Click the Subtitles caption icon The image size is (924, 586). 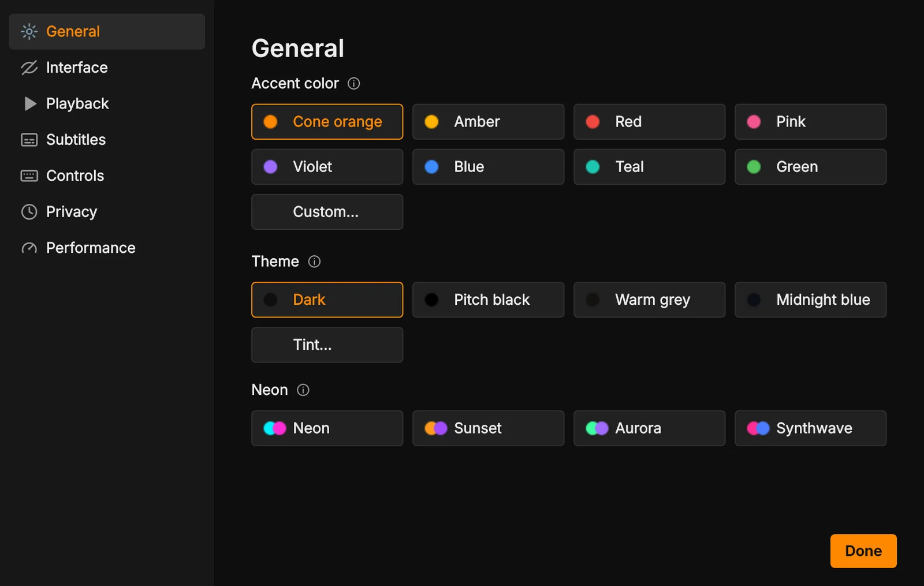29,140
